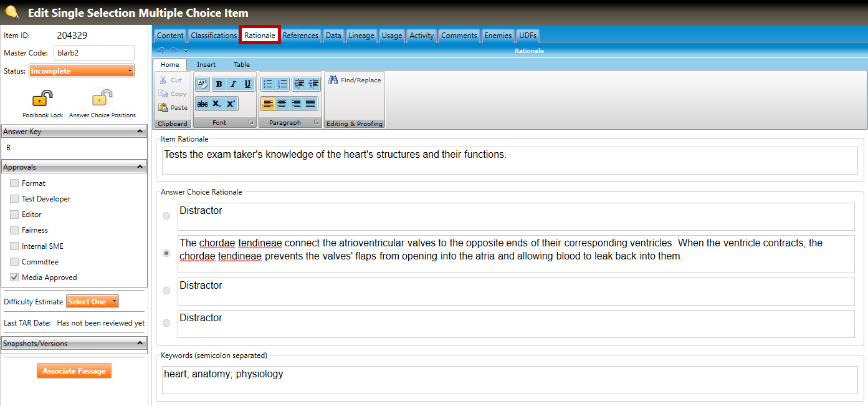Center align the paragraph text
Screen dimensions: 868x406
point(282,104)
